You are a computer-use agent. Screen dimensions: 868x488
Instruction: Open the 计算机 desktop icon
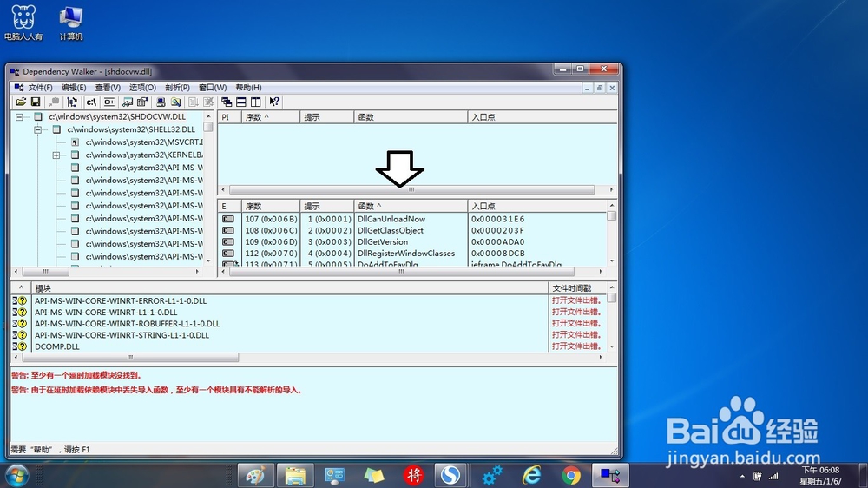(x=71, y=23)
